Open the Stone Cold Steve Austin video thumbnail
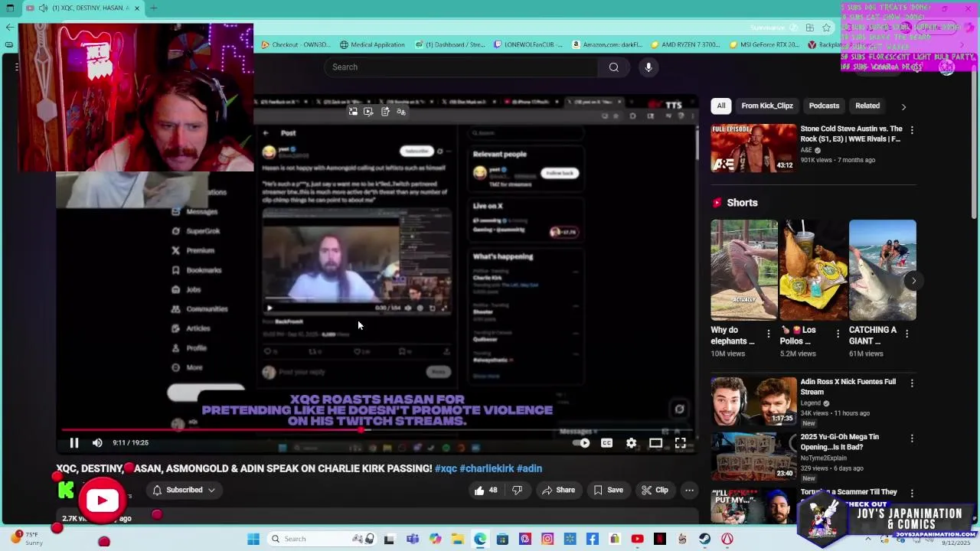Image resolution: width=980 pixels, height=551 pixels. click(x=753, y=148)
